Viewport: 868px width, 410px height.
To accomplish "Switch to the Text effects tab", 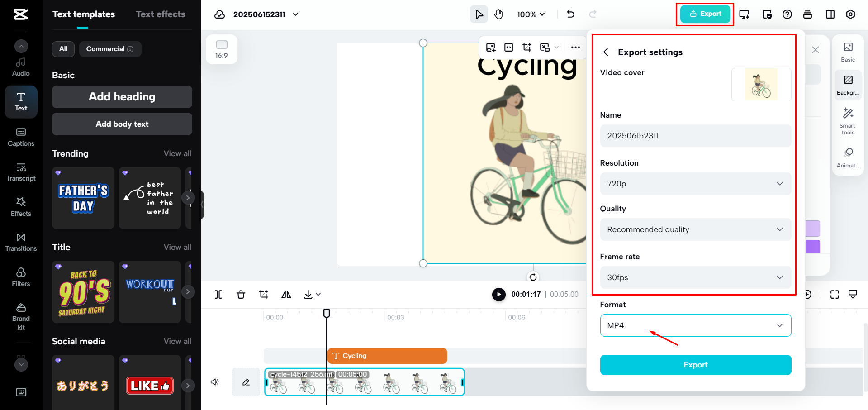I will tap(160, 14).
